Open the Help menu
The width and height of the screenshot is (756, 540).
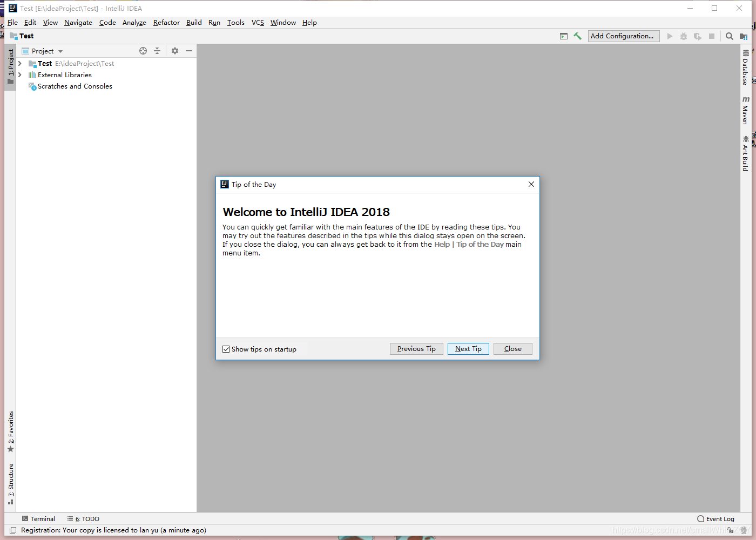point(309,23)
